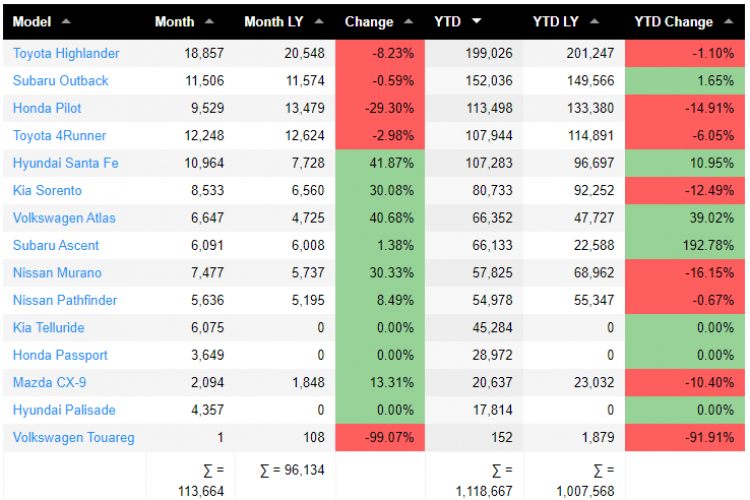Open the Nissan Pathfinder link
The height and width of the screenshot is (500, 750).
point(65,300)
